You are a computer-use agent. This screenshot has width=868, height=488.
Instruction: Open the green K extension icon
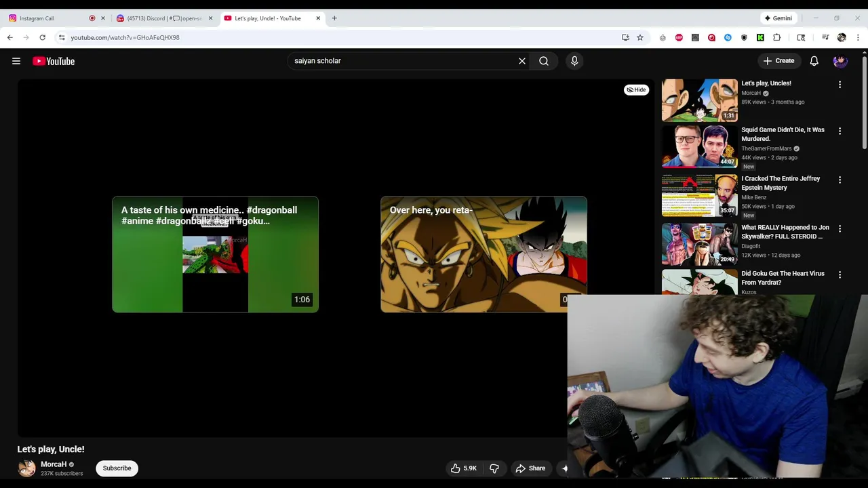coord(760,37)
